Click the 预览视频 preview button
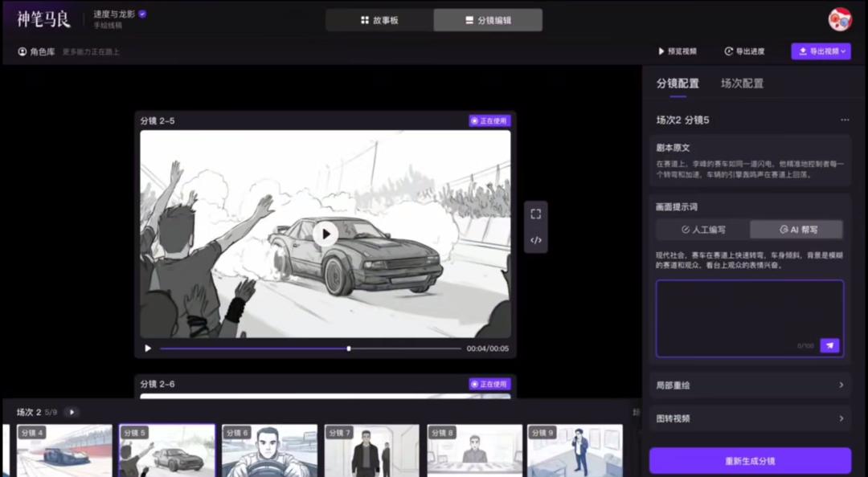This screenshot has width=868, height=477. (x=677, y=51)
